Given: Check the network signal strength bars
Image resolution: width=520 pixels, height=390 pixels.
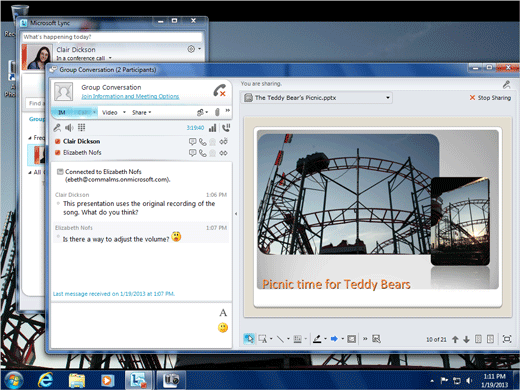Looking at the screenshot, I should (212, 128).
